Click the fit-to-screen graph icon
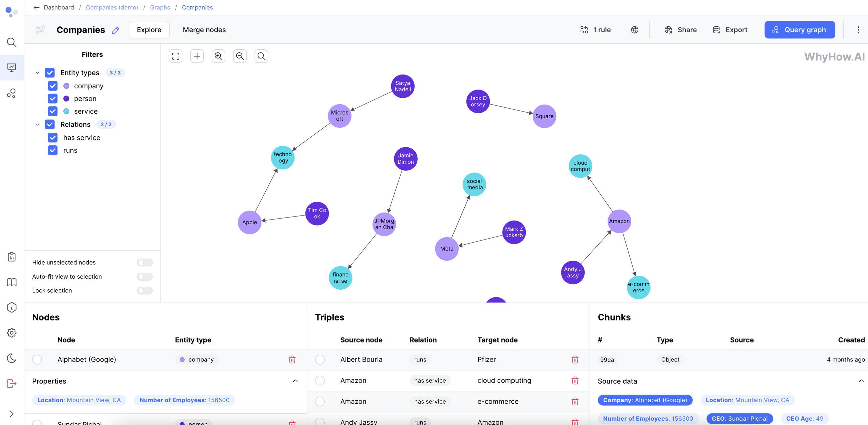The height and width of the screenshot is (425, 868). [x=176, y=56]
